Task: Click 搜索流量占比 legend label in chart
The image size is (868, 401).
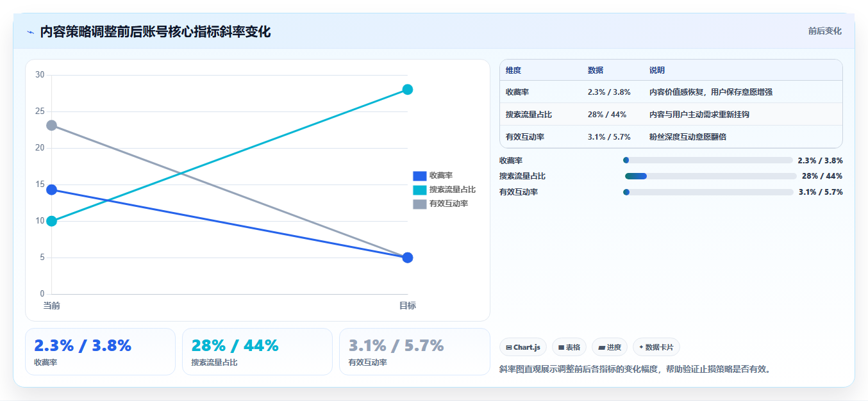Action: tap(453, 190)
